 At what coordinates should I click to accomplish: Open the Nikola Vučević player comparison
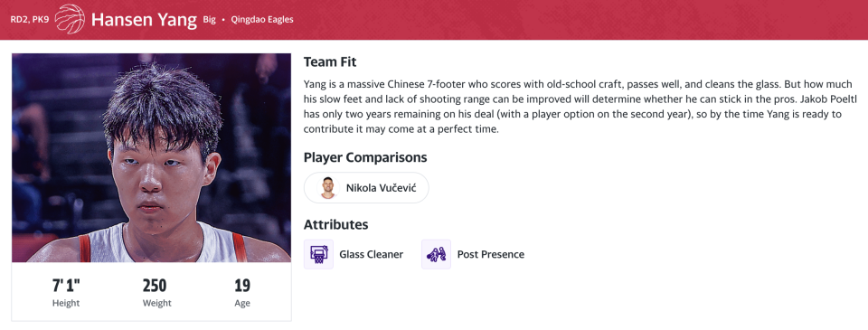366,188
